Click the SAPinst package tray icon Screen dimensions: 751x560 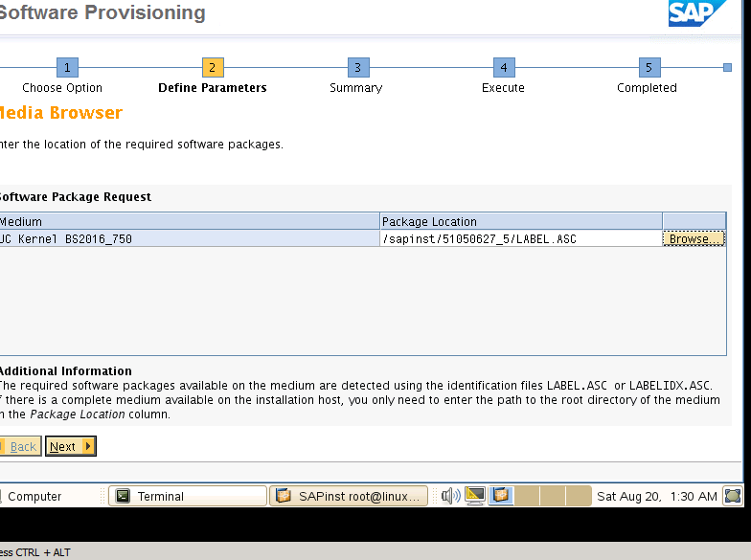pos(500,496)
